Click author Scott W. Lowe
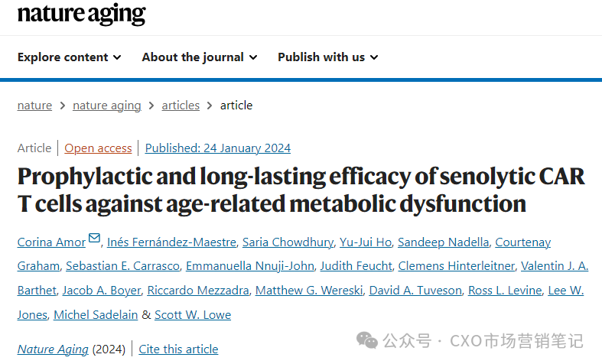Image resolution: width=602 pixels, height=364 pixels. pyautogui.click(x=193, y=315)
